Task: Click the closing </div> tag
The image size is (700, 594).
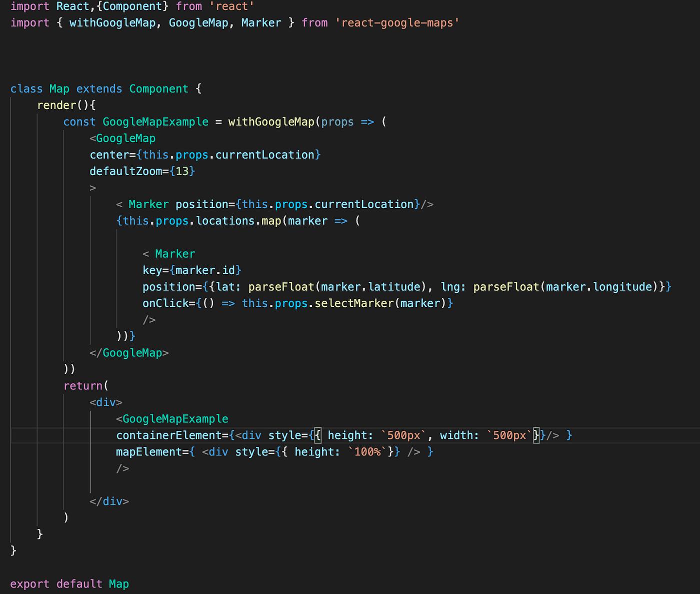Action: [109, 502]
